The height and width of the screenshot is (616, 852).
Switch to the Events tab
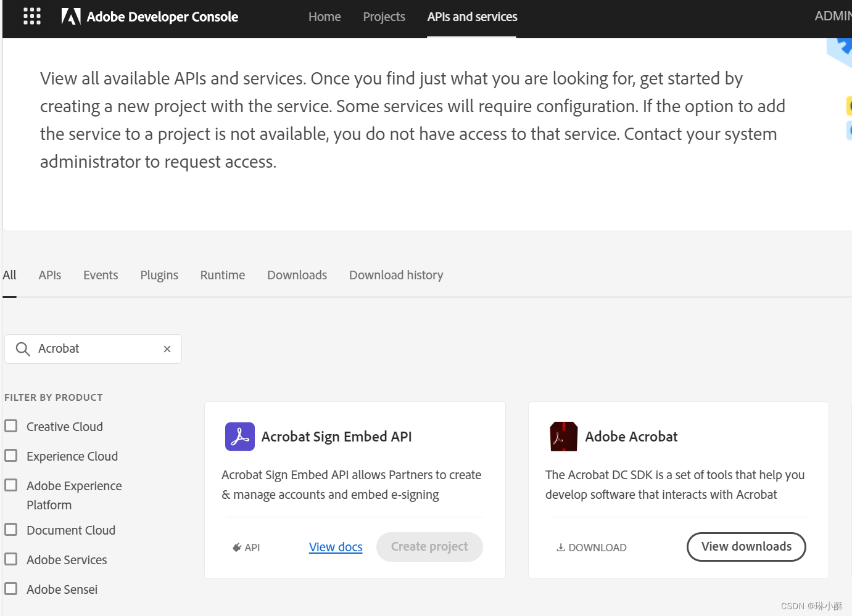[x=100, y=275]
